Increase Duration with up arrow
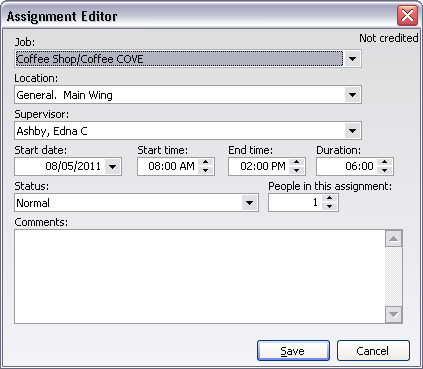This screenshot has width=423, height=369. click(x=385, y=162)
